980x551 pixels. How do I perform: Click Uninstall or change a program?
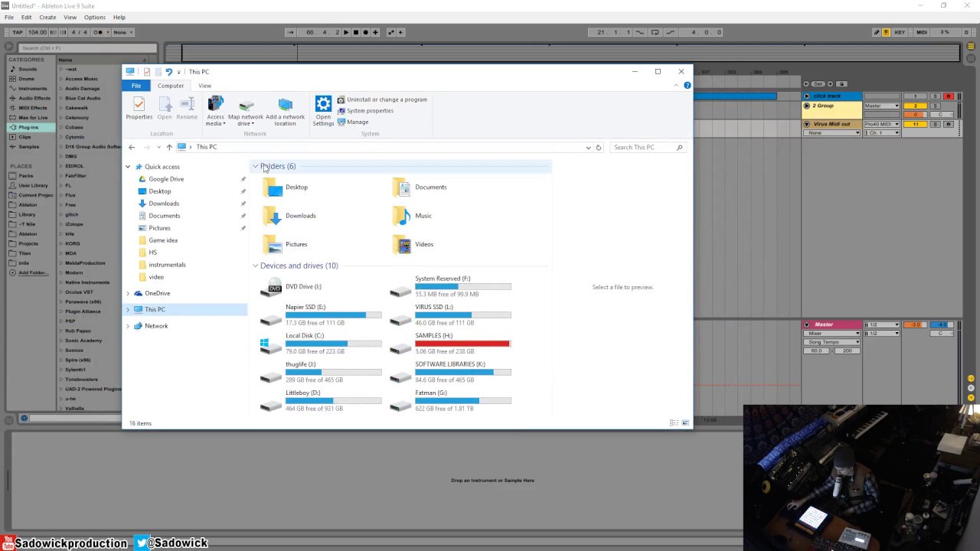382,99
